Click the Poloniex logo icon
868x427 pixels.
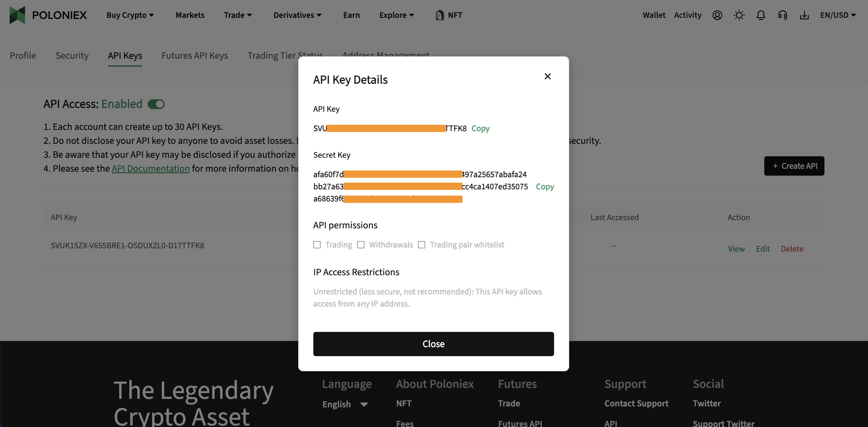[17, 15]
